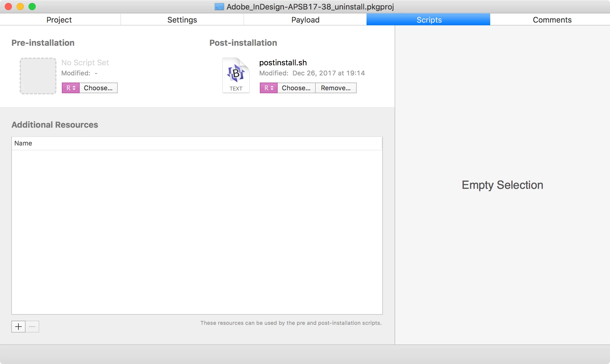Click inside the Additional Resources list

pos(196,232)
